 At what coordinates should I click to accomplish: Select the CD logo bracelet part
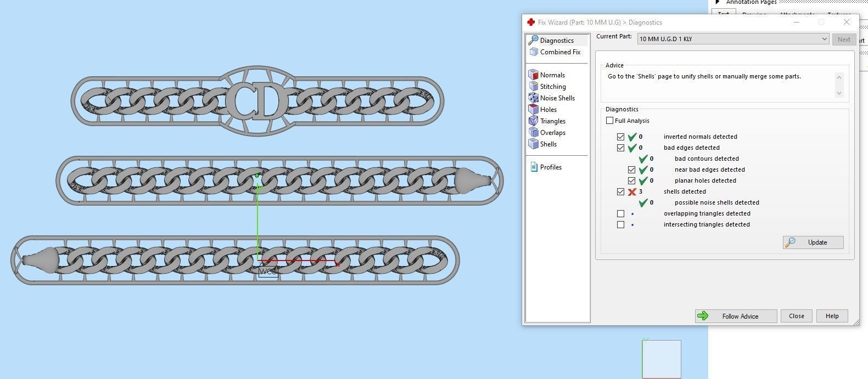click(257, 101)
